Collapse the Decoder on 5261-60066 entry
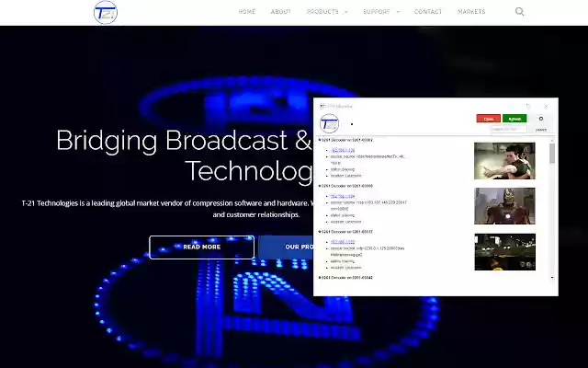Viewport: 588px width, 368px height. 320,186
